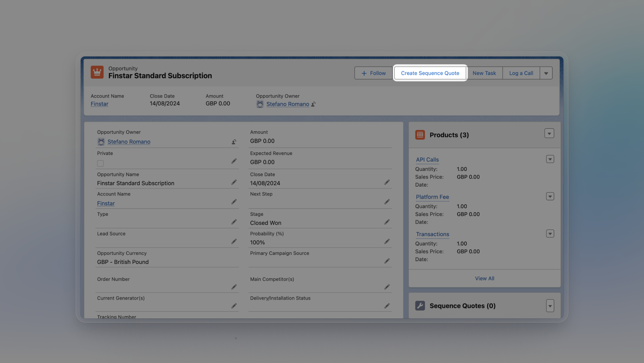Screen dimensions: 644x363
Task: Edit the Account Name pencil icon
Action: [234, 202]
